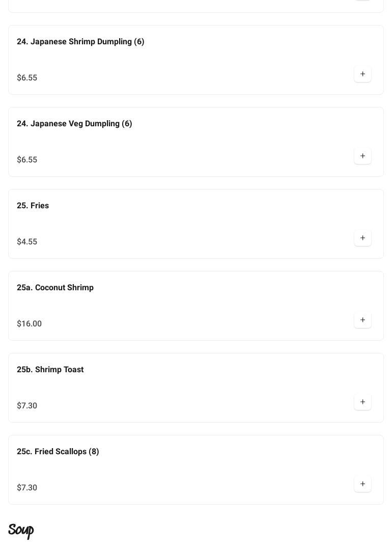Click the Soup section heading
Screen dimensions: 392x552
click(21, 531)
